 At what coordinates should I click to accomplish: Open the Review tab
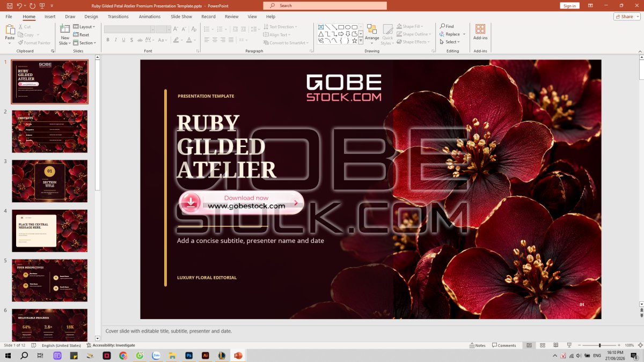[x=231, y=17]
